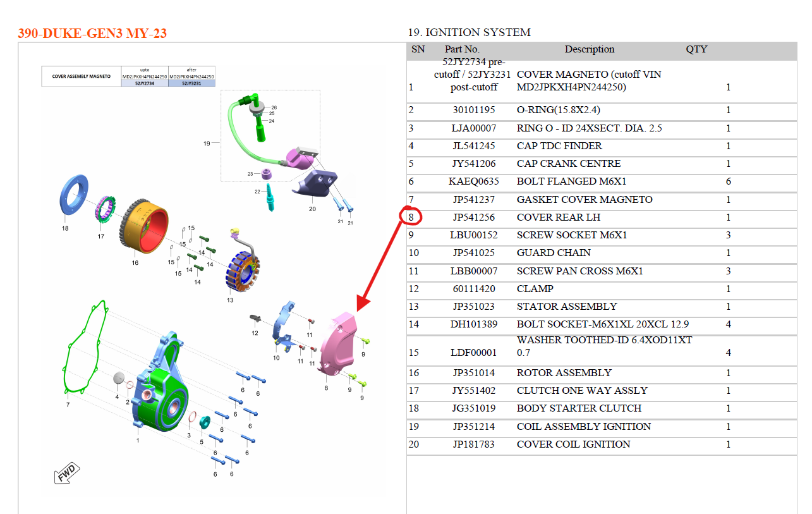This screenshot has width=812, height=514.
Task: Select part number LBB00007
Action: (x=474, y=271)
